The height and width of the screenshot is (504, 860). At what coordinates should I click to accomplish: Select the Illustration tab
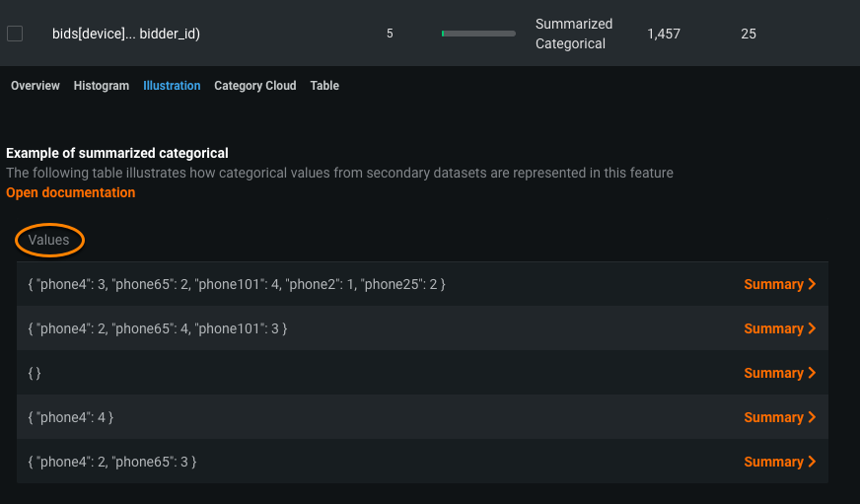172,86
